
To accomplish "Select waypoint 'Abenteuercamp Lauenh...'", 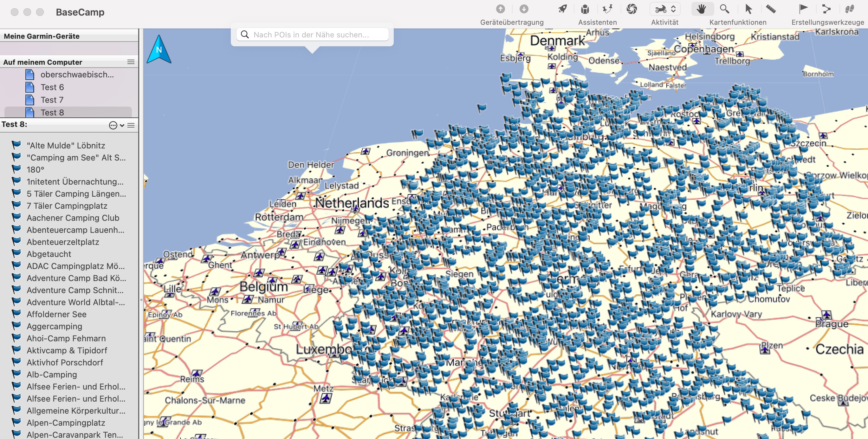I will (x=75, y=230).
